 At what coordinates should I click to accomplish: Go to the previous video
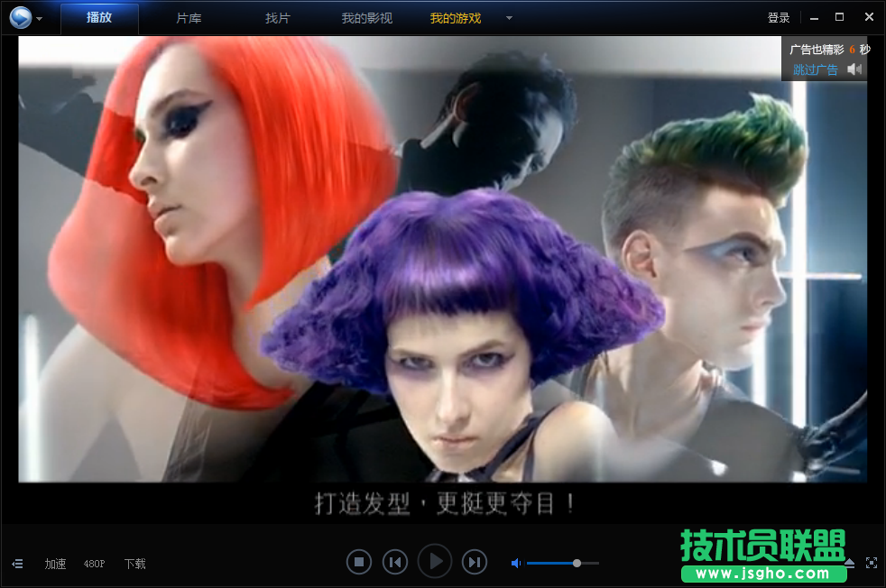395,562
